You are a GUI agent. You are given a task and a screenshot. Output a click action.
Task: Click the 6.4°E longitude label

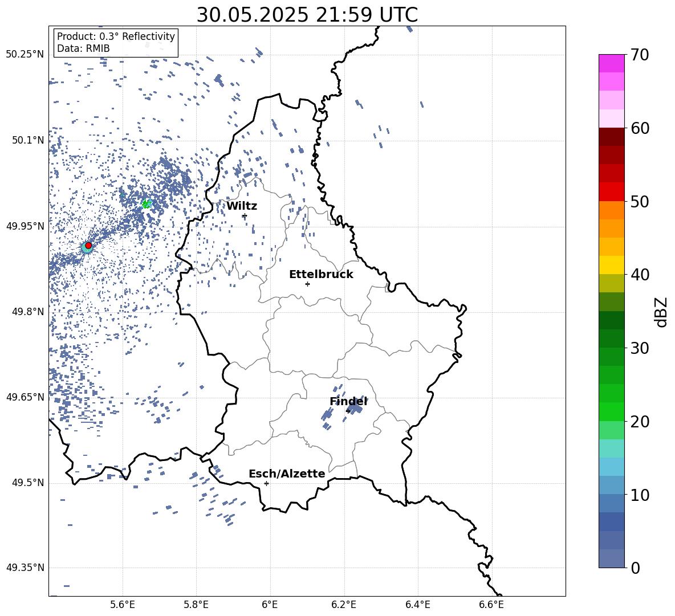(x=418, y=605)
